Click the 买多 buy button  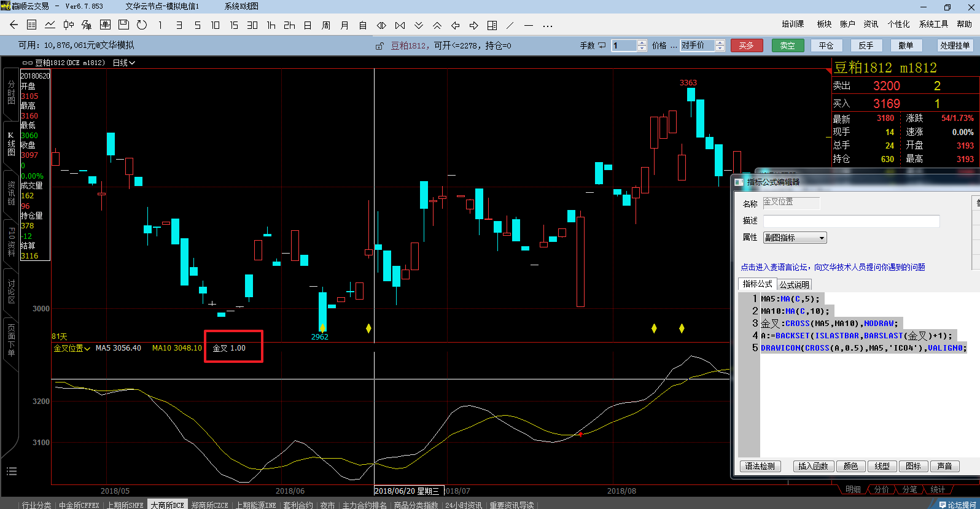pyautogui.click(x=746, y=45)
